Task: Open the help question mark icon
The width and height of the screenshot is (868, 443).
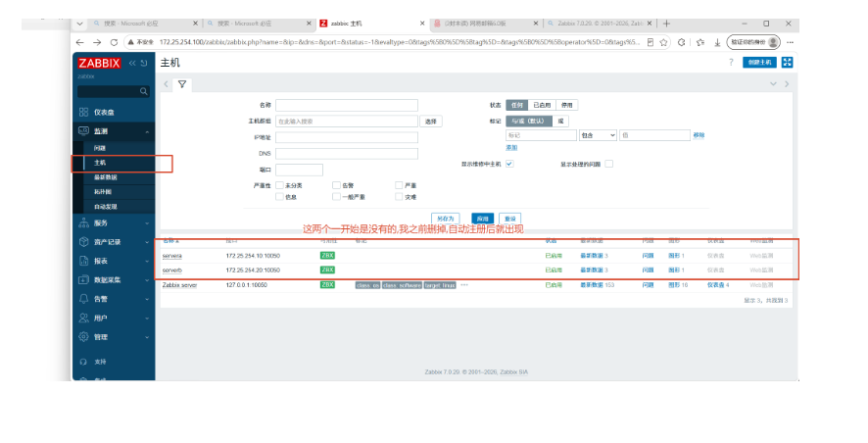Action: [731, 62]
